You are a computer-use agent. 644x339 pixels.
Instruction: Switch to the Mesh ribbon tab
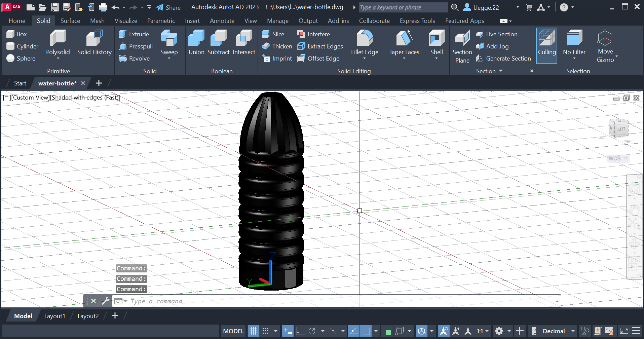tap(97, 21)
